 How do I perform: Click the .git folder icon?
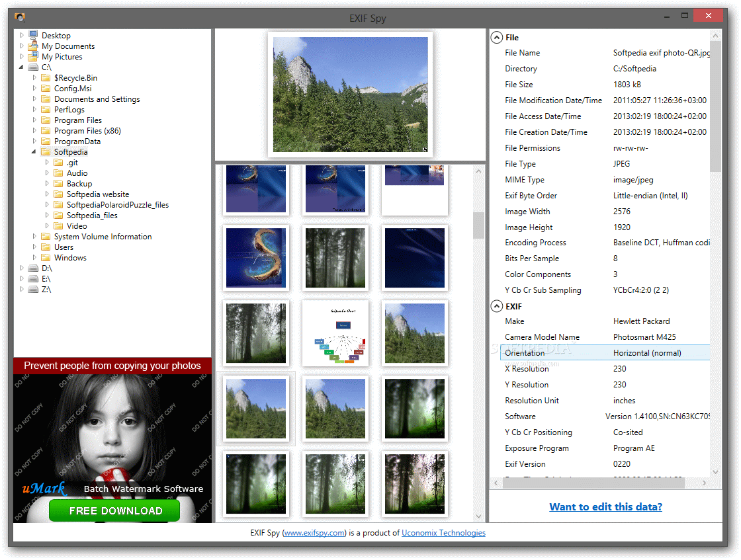(x=59, y=163)
